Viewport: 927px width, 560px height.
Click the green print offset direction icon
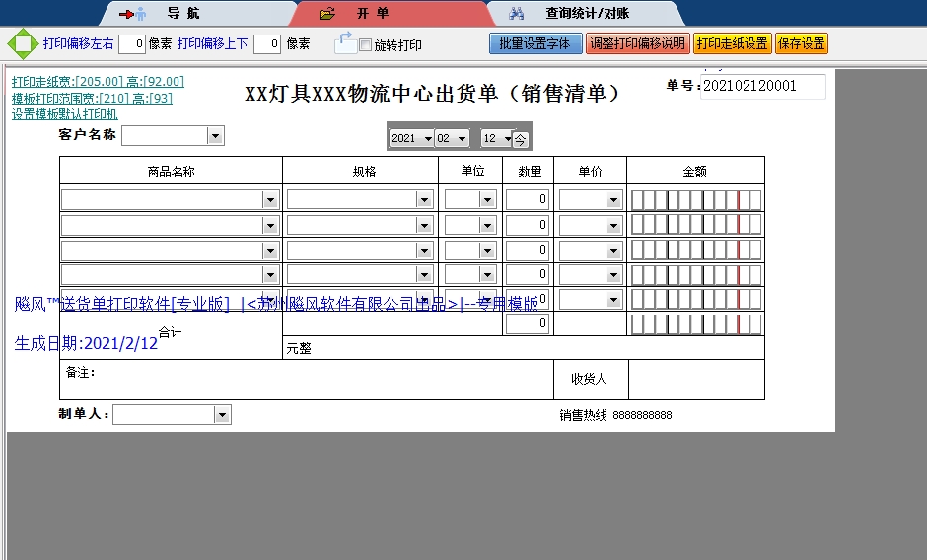tap(21, 44)
